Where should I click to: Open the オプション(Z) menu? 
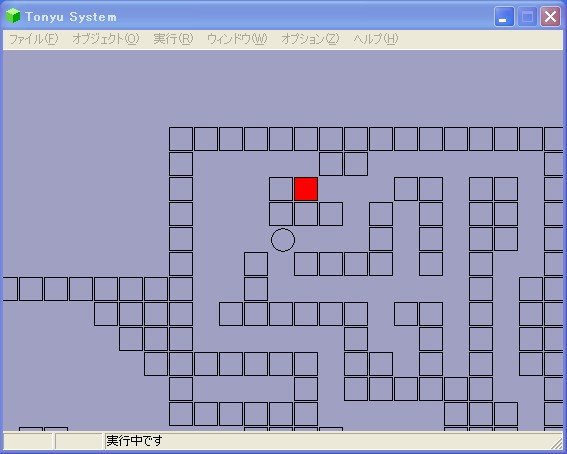pyautogui.click(x=310, y=39)
